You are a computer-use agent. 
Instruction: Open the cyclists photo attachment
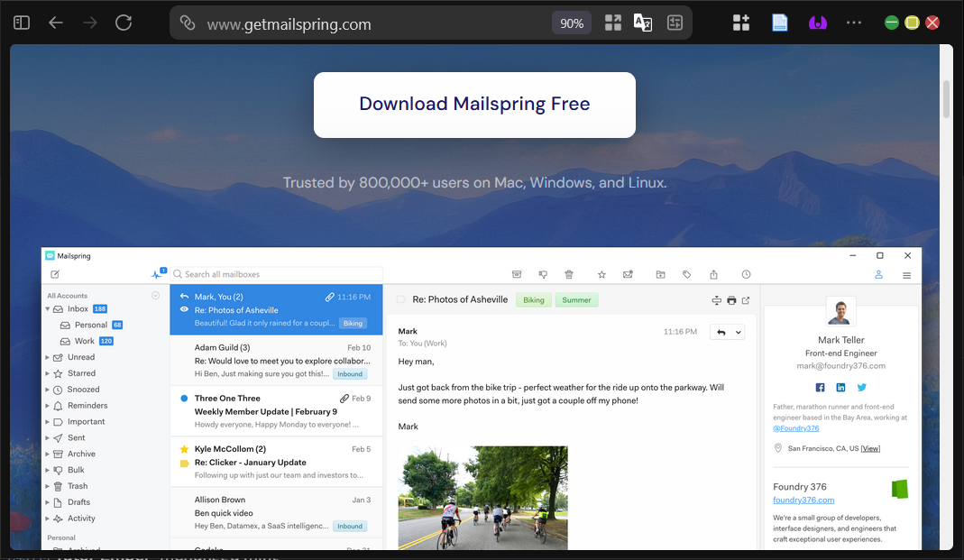point(482,497)
